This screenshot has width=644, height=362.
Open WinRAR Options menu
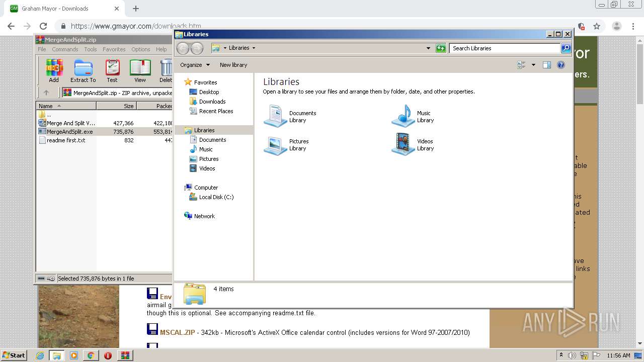[141, 49]
